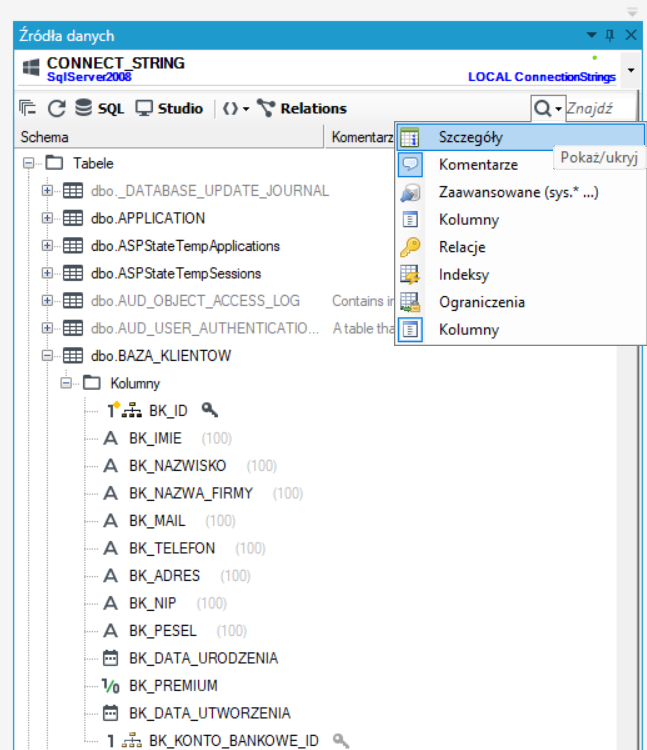Click the Ograniczenia table lock icon
The image size is (647, 750).
410,302
